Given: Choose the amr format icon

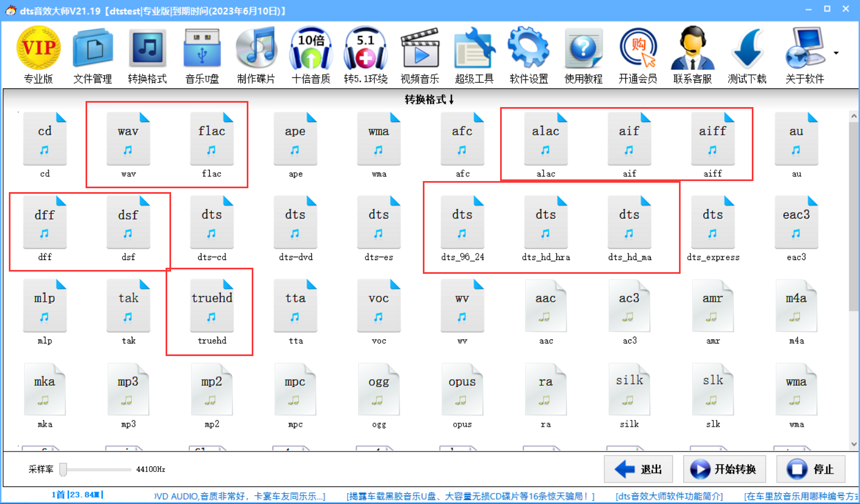Looking at the screenshot, I should [713, 311].
